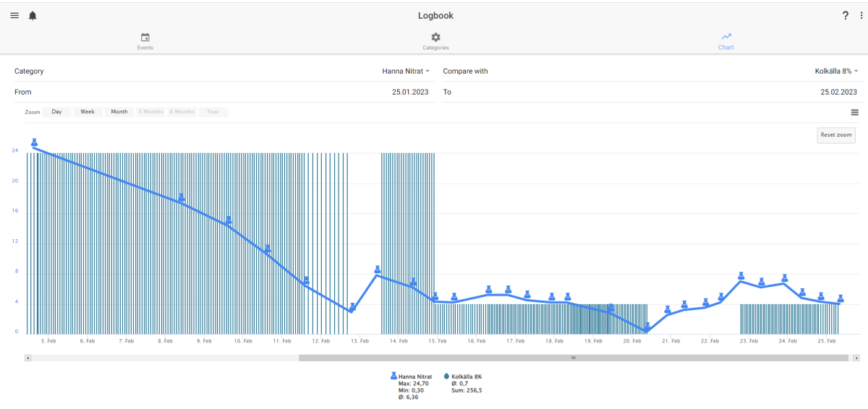This screenshot has width=868, height=409.
Task: Switch to the Events tab
Action: click(x=145, y=41)
